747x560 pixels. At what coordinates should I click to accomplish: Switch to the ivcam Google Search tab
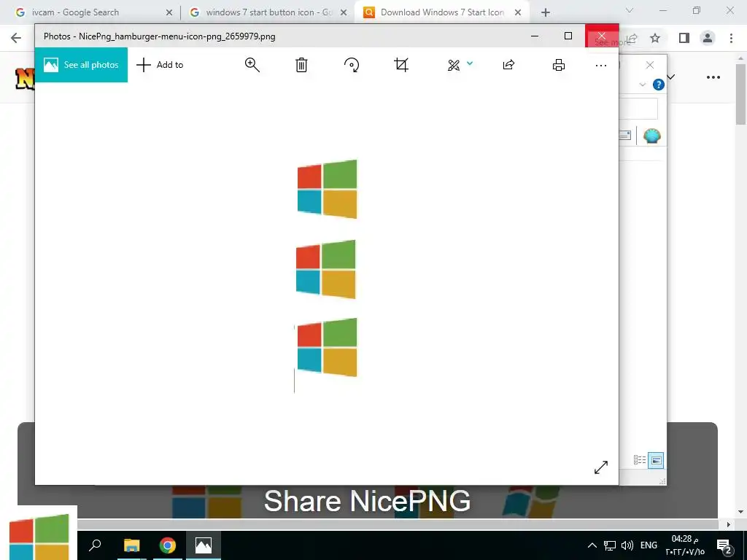[x=76, y=12]
